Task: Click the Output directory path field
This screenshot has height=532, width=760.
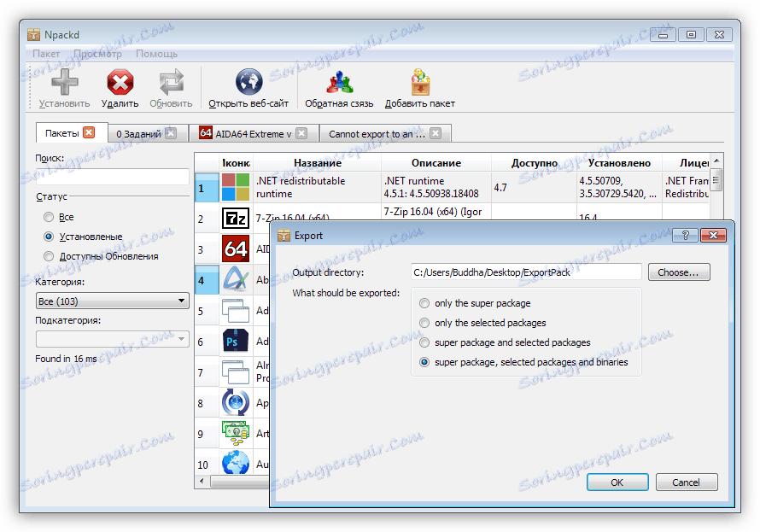Action: pos(525,272)
